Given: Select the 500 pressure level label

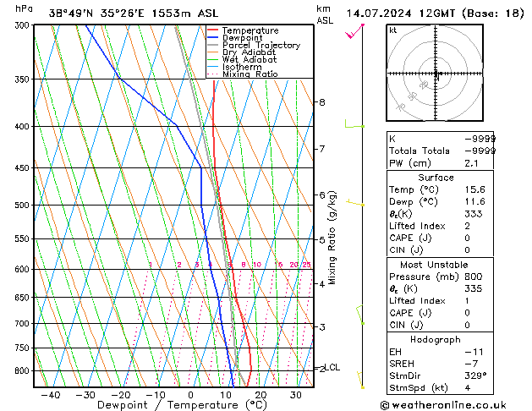Looking at the screenshot, I should (x=24, y=205).
